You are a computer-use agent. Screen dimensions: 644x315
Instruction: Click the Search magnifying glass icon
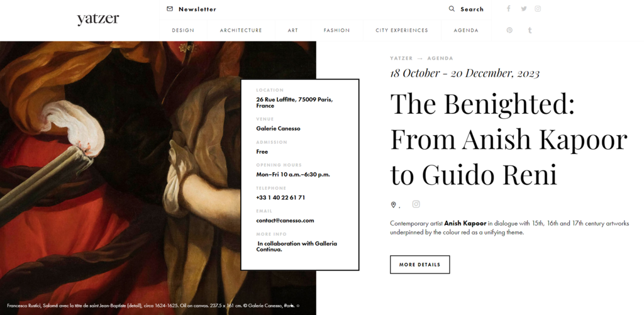tap(452, 9)
